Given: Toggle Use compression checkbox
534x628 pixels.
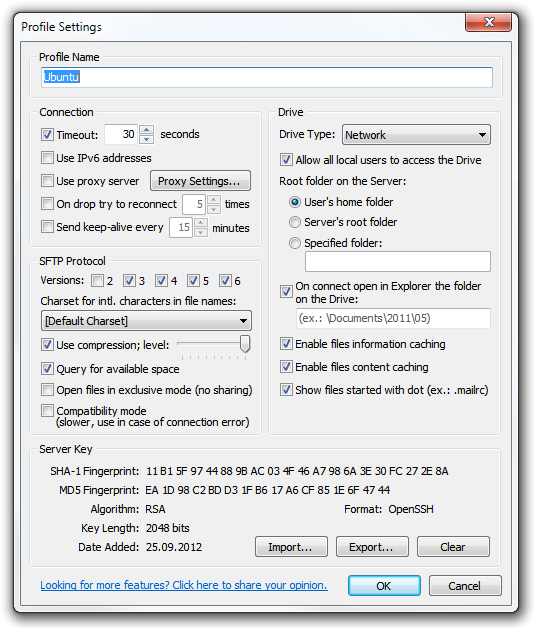Looking at the screenshot, I should [x=47, y=345].
